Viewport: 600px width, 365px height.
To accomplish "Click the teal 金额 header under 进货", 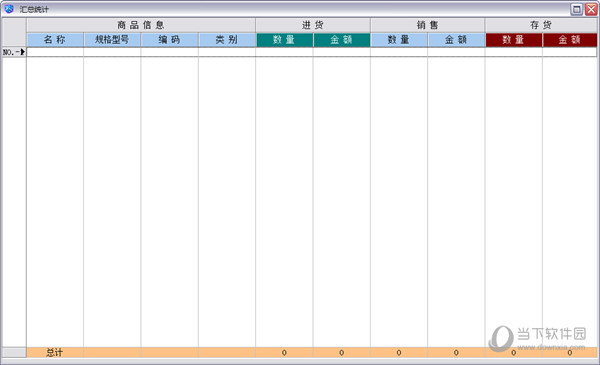I will 342,40.
